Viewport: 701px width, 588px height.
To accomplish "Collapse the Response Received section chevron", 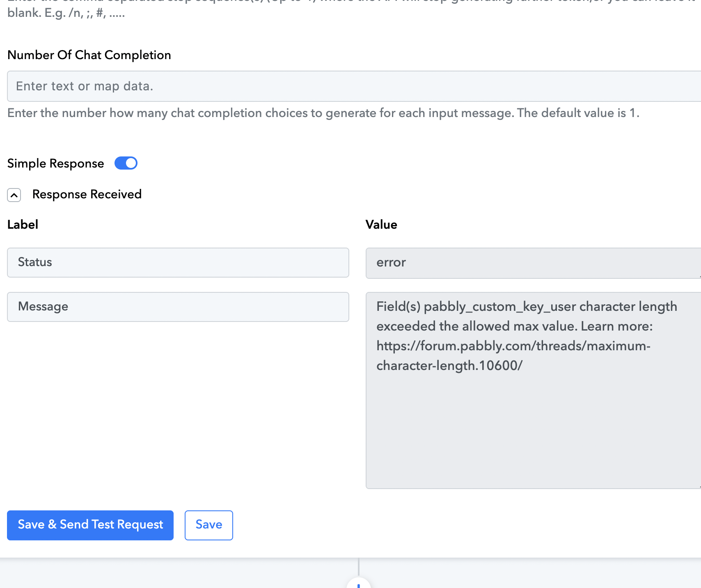I will 14,195.
